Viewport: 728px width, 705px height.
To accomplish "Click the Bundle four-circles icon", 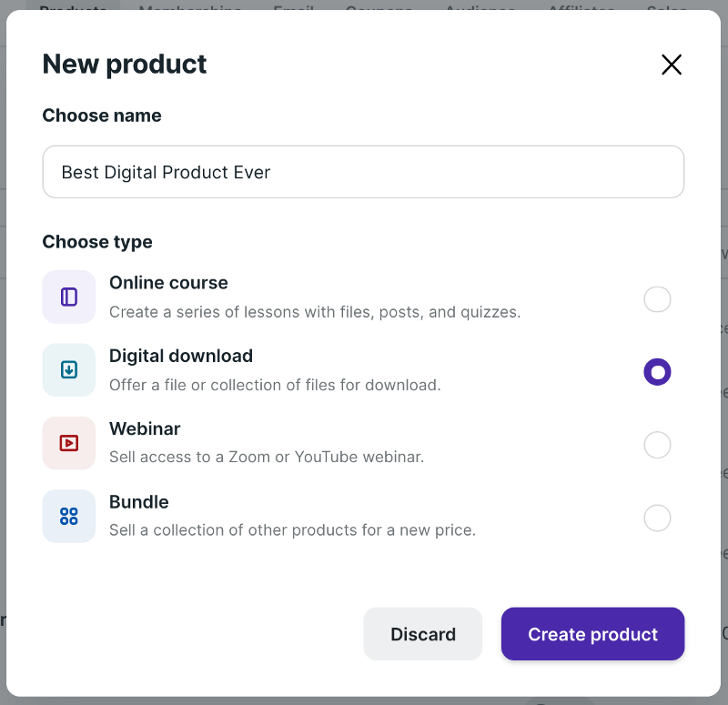I will 69,517.
